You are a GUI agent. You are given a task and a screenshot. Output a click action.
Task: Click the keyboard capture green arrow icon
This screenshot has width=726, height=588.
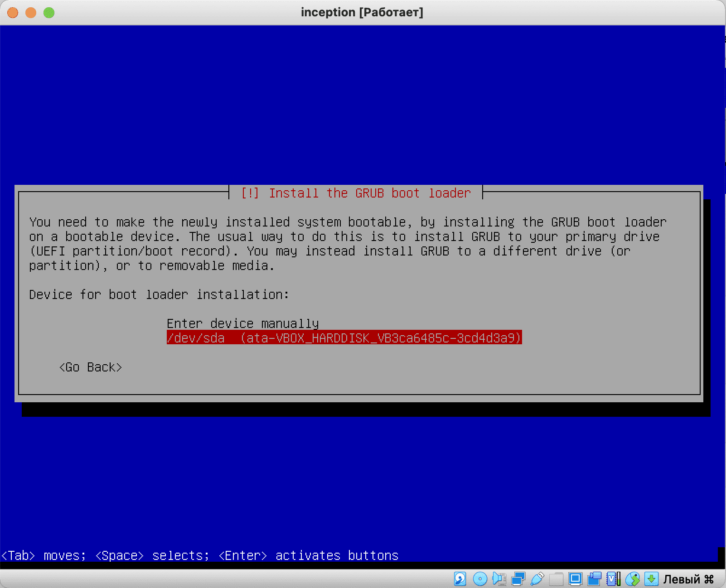651,578
